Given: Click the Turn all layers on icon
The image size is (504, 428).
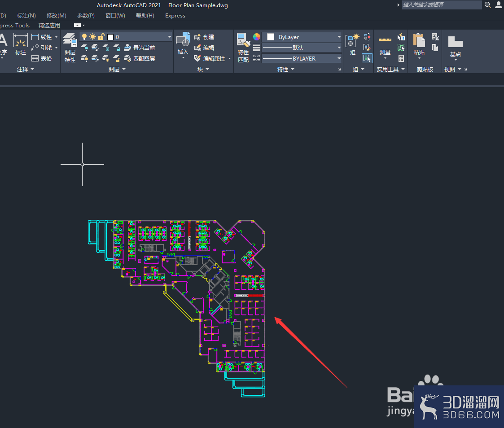Looking at the screenshot, I should coord(84,58).
